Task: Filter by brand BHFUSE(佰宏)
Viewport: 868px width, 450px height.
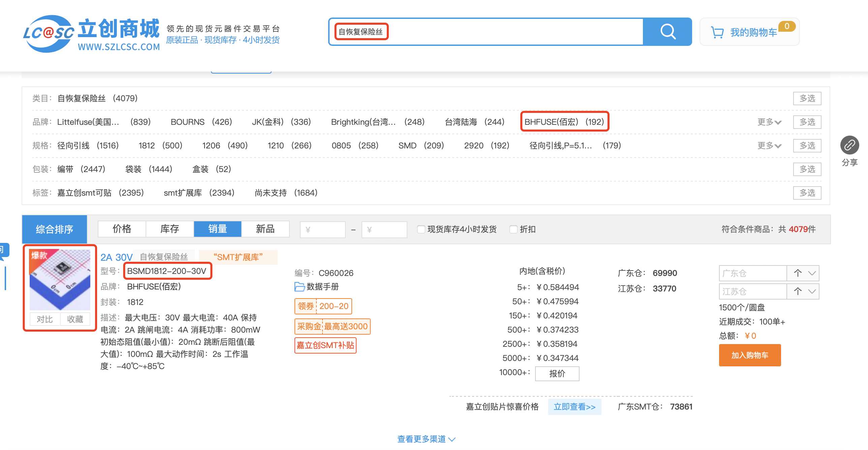Action: (564, 122)
